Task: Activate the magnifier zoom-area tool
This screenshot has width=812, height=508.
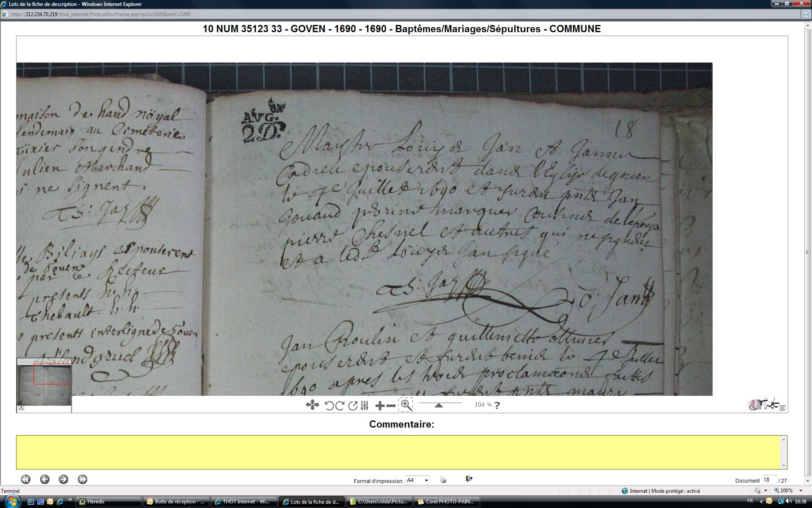Action: pyautogui.click(x=406, y=405)
